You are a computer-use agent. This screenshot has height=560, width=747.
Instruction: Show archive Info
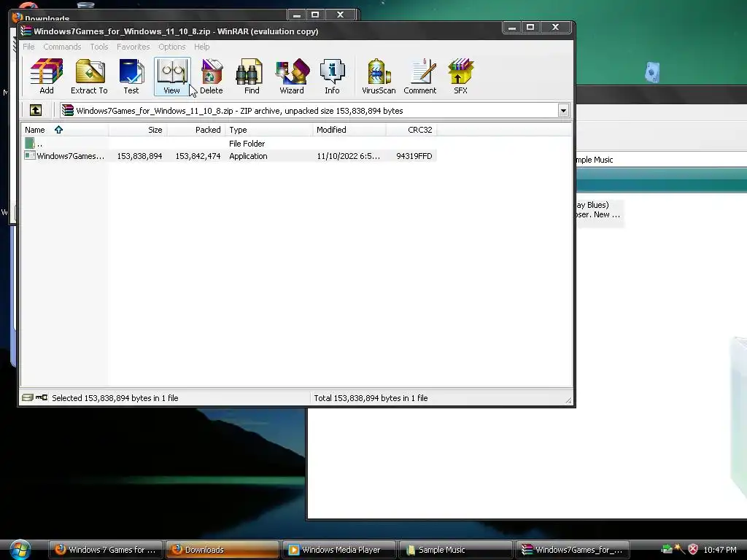(x=332, y=76)
